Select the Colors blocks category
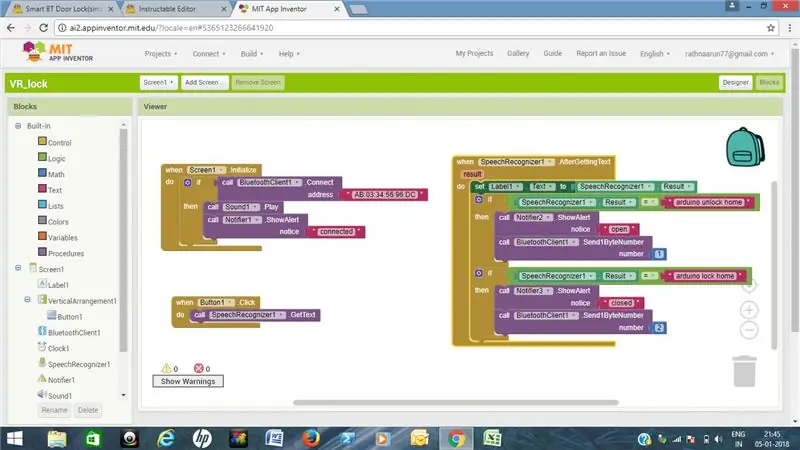This screenshot has width=800, height=450. [x=53, y=221]
